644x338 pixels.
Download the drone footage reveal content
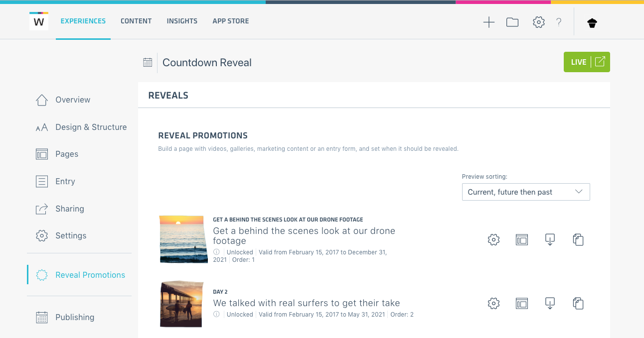pyautogui.click(x=550, y=239)
